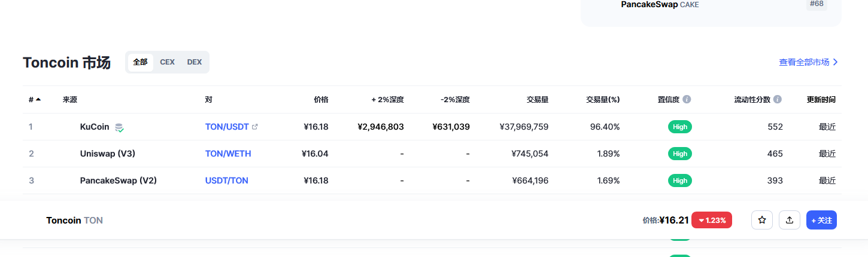This screenshot has width=868, height=257.
Task: Click the KuCoin verified reserve icon
Action: tap(119, 127)
